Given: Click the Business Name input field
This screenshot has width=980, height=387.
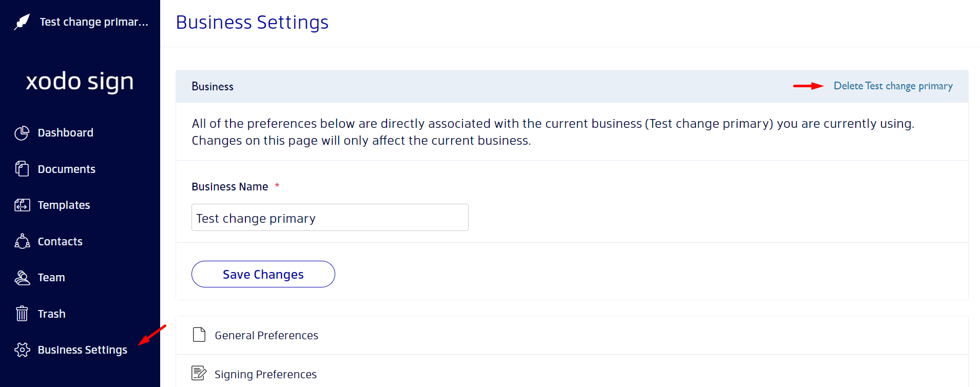Looking at the screenshot, I should click(x=330, y=218).
